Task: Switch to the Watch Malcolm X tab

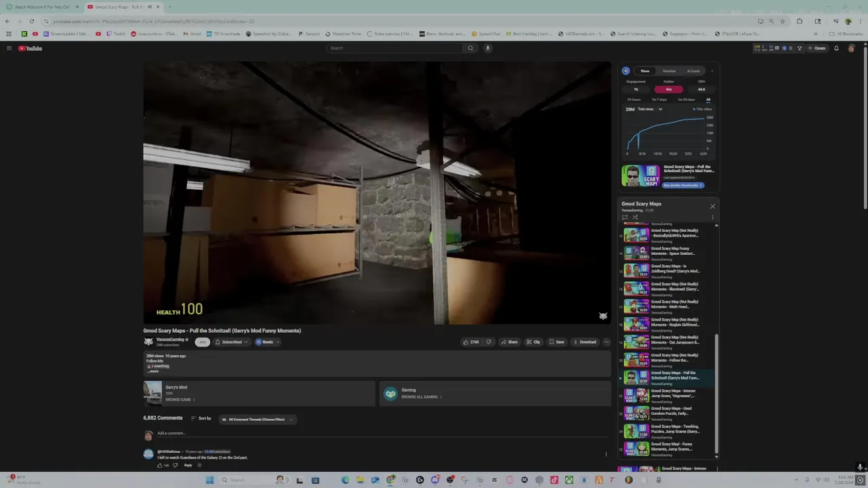Action: 42,7
